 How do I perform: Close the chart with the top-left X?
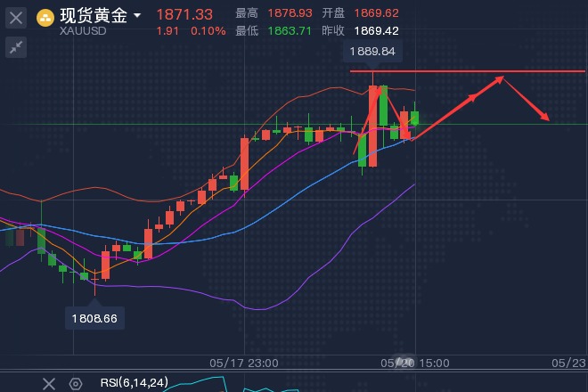16,17
